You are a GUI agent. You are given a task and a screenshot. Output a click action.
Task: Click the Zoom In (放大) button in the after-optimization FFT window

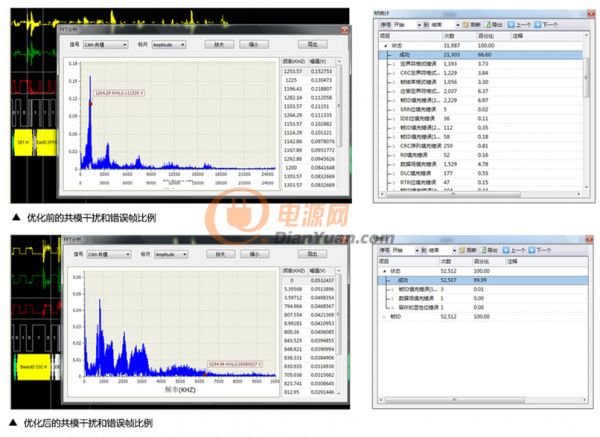pos(221,254)
